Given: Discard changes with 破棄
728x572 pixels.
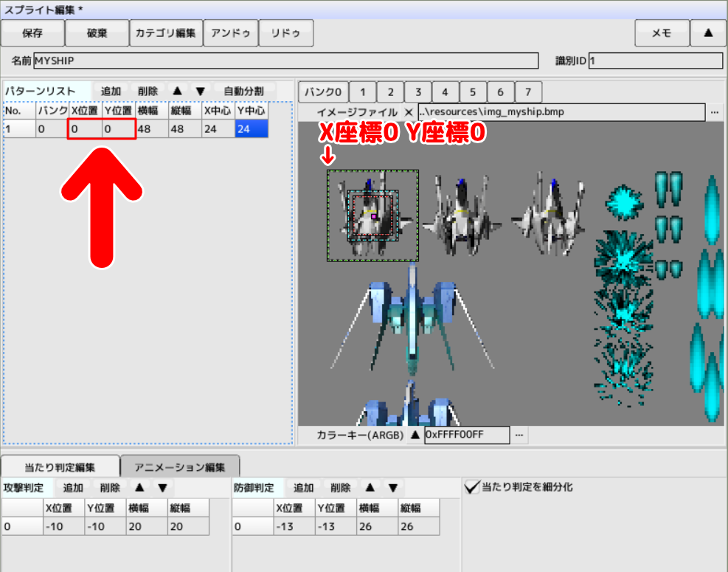Looking at the screenshot, I should [97, 32].
